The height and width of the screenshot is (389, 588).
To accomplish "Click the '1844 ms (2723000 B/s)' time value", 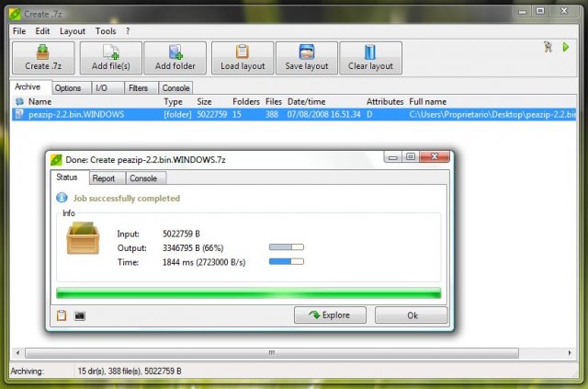I will [x=204, y=262].
